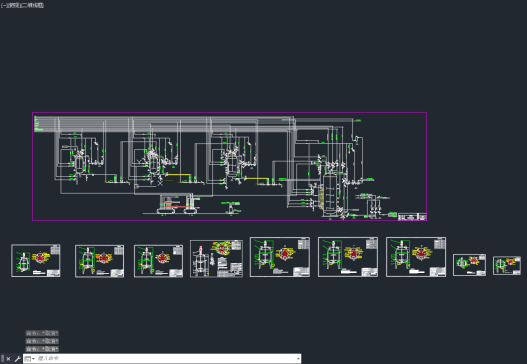Viewport: 527px width, 364px height.
Task: Open command line customization wrench
Action: pos(17,359)
